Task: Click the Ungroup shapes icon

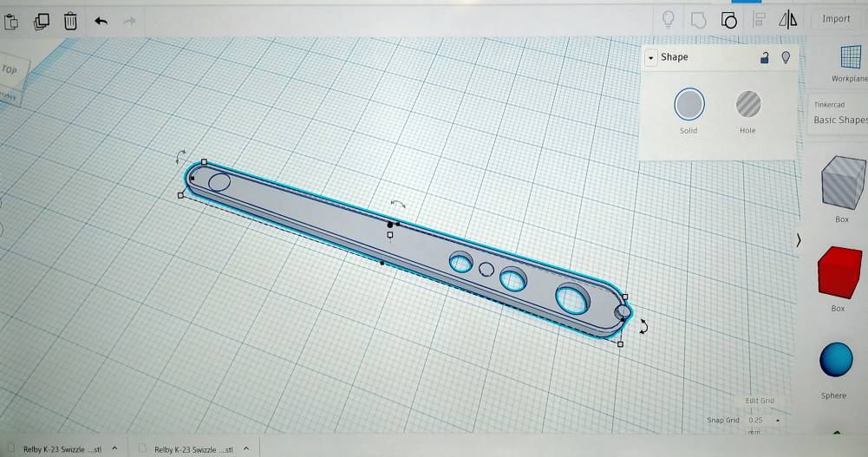Action: click(729, 21)
